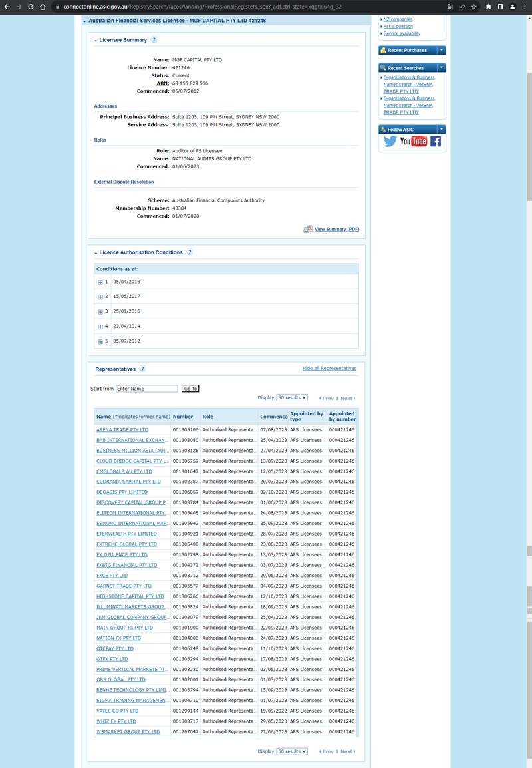The image size is (532, 768).
Task: Open ASIC YouTube channel icon
Action: pos(414,142)
